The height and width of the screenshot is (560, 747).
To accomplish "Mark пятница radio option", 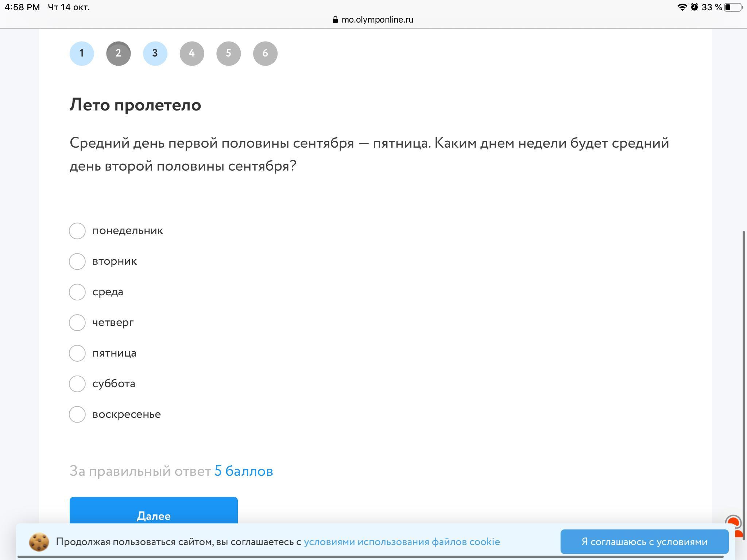I will point(77,353).
